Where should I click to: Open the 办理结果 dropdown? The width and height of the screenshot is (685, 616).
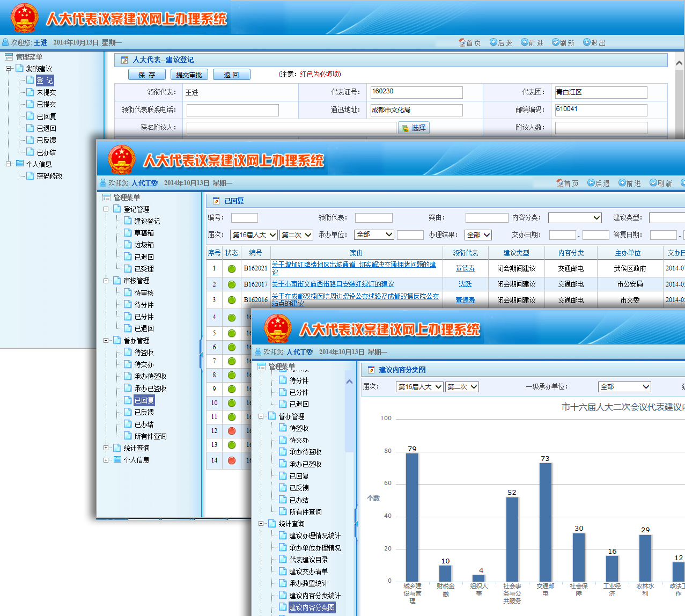[478, 235]
